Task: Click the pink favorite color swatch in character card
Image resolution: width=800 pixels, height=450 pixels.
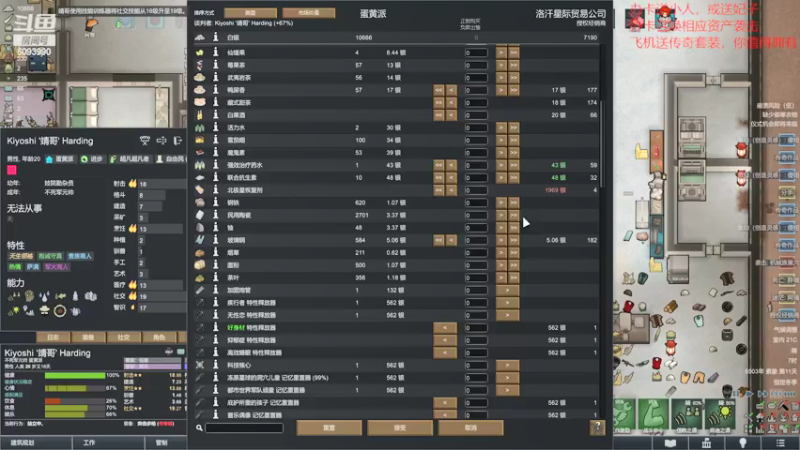Action: click(x=11, y=170)
